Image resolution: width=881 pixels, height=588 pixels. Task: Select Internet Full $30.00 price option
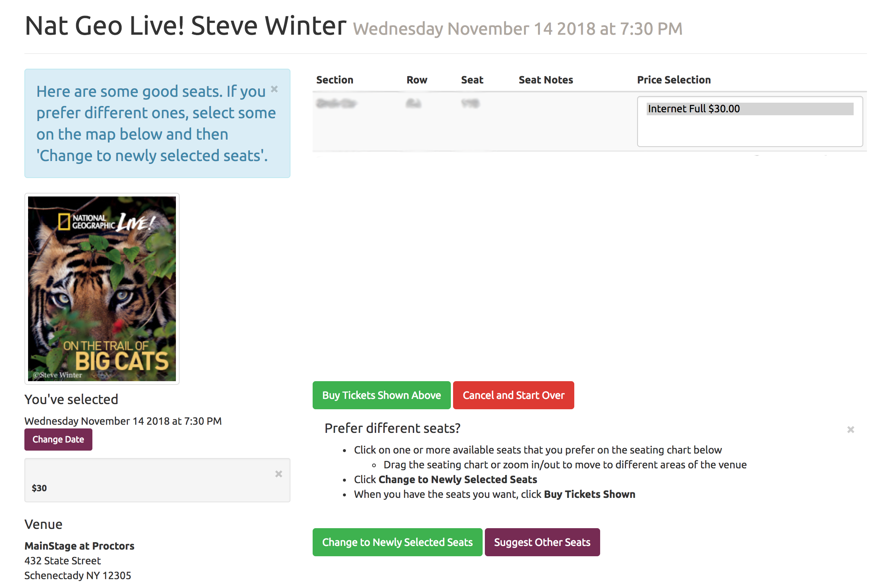749,109
